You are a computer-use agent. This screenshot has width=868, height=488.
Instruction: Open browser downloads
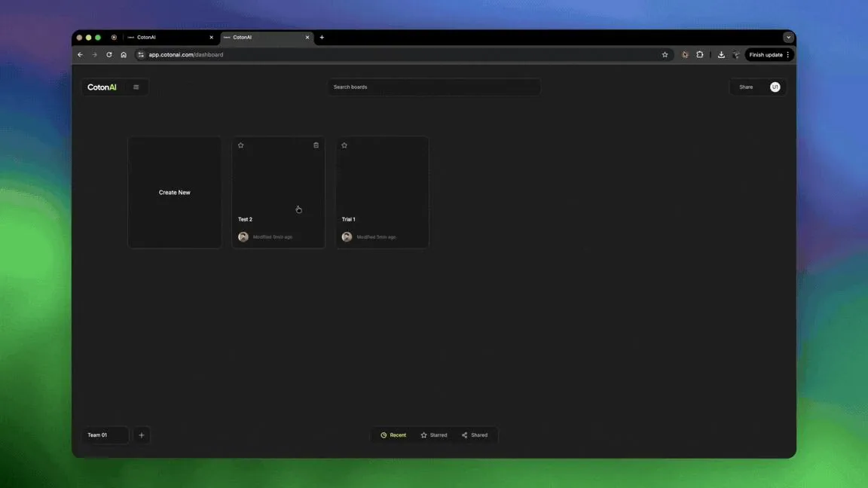click(721, 55)
